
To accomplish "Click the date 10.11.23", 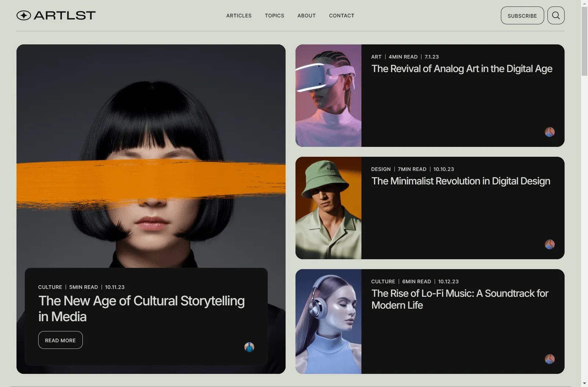I will (115, 287).
